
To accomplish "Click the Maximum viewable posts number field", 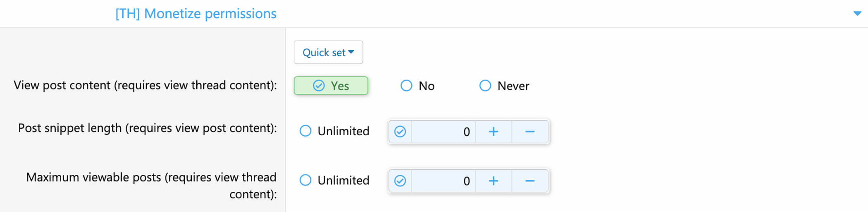I will pyautogui.click(x=444, y=181).
